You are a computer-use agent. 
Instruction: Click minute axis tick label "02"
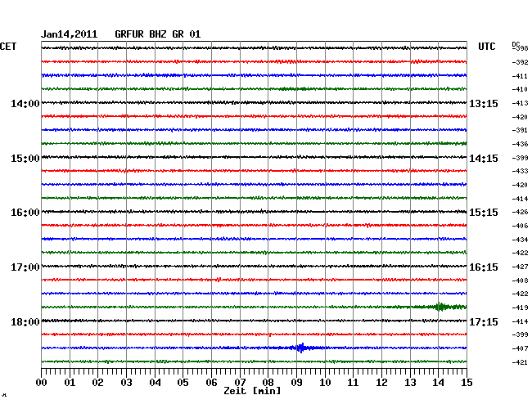[97, 383]
